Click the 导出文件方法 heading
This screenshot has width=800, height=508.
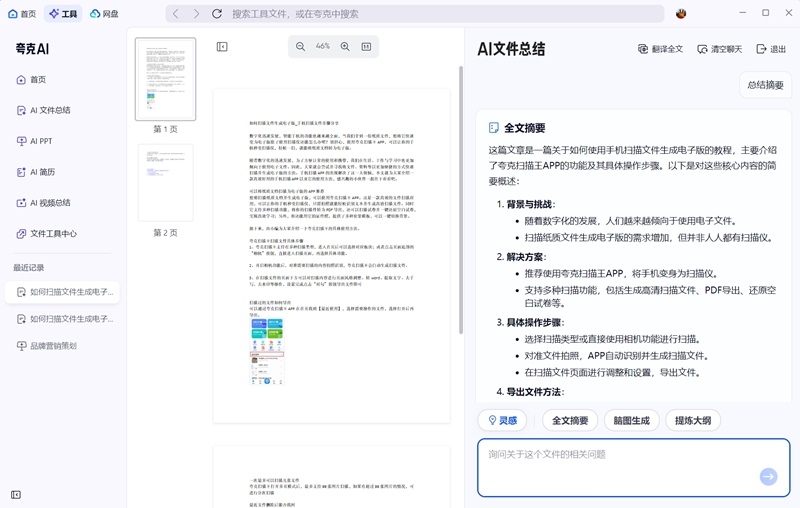pos(534,392)
